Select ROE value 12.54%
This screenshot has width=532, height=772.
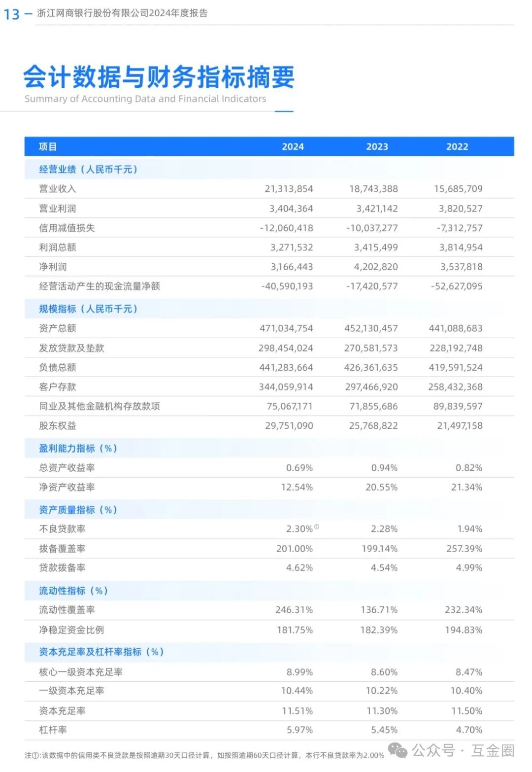(297, 487)
